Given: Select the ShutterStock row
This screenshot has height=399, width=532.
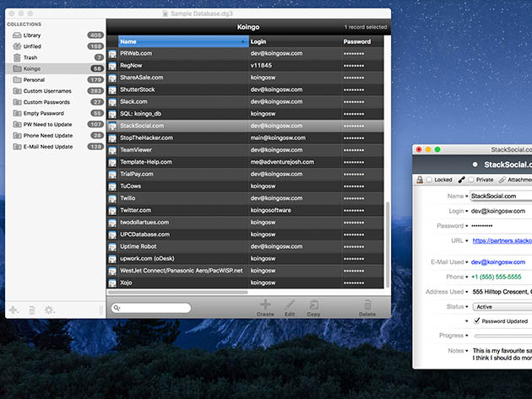Looking at the screenshot, I should coord(246,89).
